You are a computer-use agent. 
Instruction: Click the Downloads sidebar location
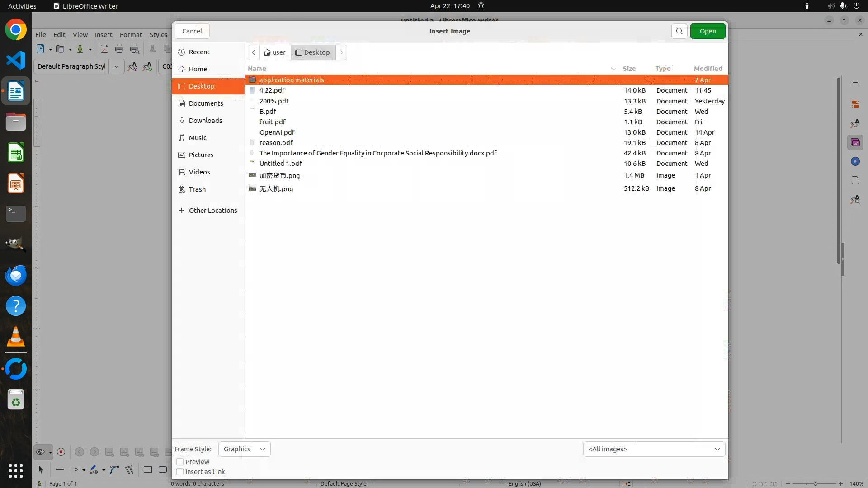click(205, 121)
